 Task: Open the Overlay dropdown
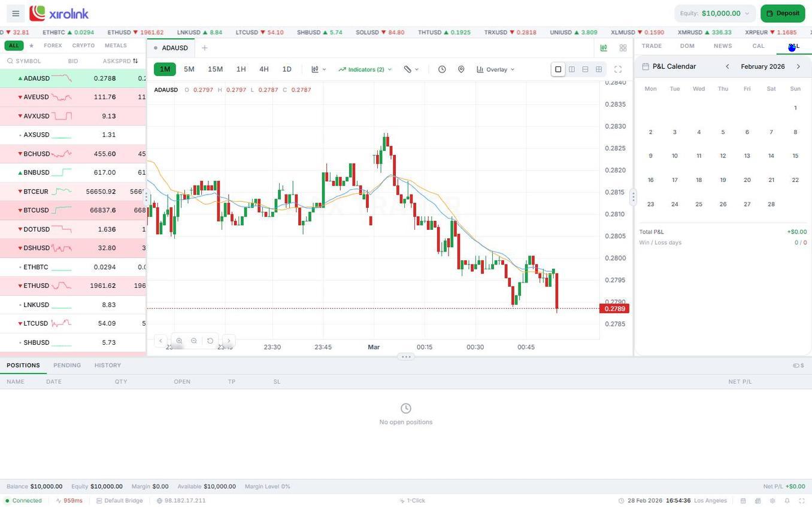[x=495, y=69]
